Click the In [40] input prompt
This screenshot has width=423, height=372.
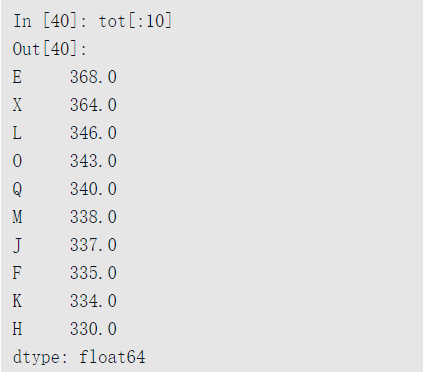(x=50, y=21)
